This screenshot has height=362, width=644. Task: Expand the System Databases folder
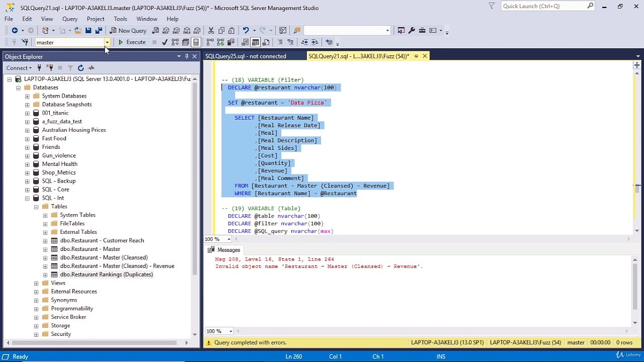(x=27, y=96)
